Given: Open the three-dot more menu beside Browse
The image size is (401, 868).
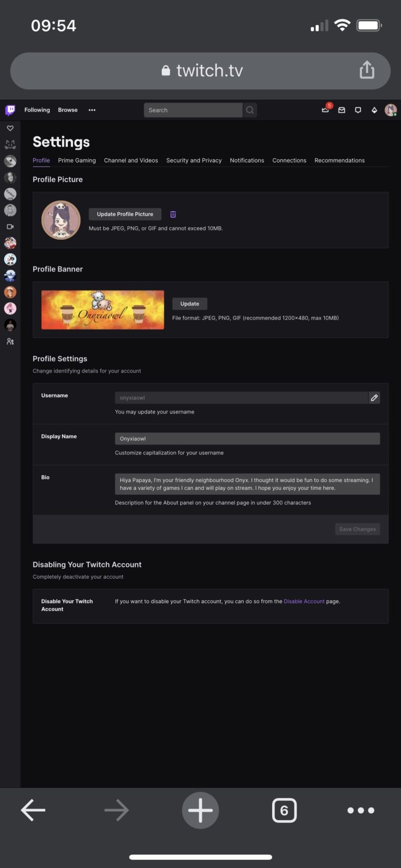Looking at the screenshot, I should pyautogui.click(x=92, y=110).
